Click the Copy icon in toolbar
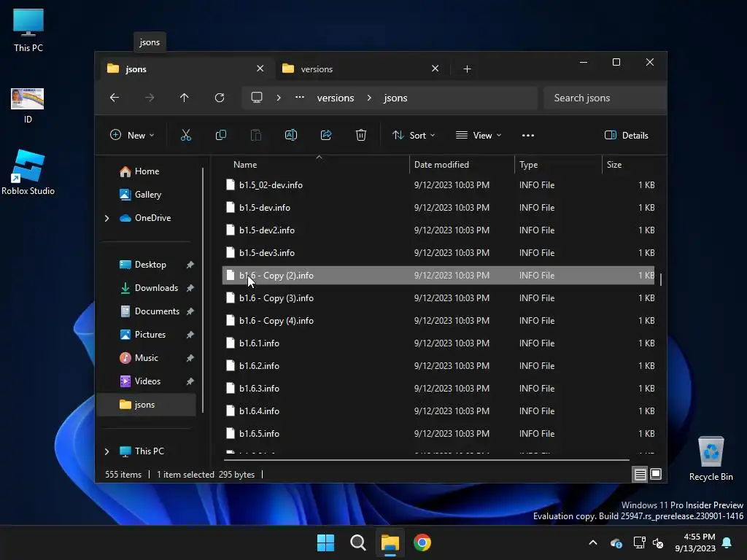747x560 pixels. pyautogui.click(x=221, y=135)
